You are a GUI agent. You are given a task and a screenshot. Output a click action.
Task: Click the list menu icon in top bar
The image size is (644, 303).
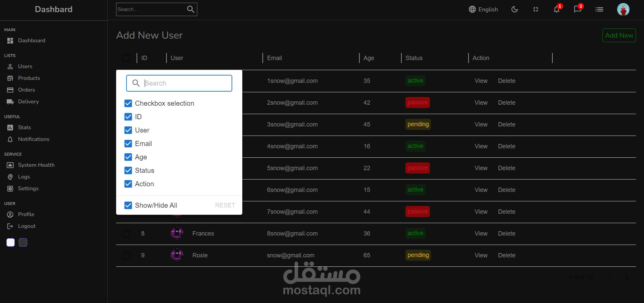pos(599,9)
